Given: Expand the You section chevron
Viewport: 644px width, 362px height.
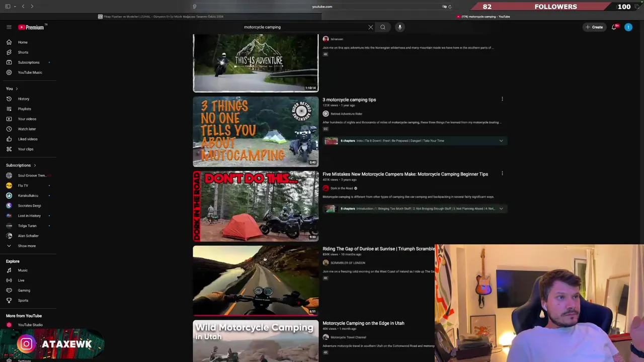Looking at the screenshot, I should (x=17, y=88).
